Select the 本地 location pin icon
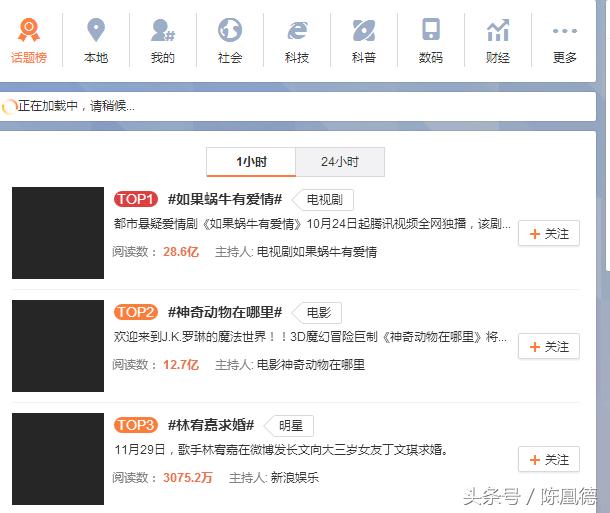The height and width of the screenshot is (513, 610). tap(96, 30)
